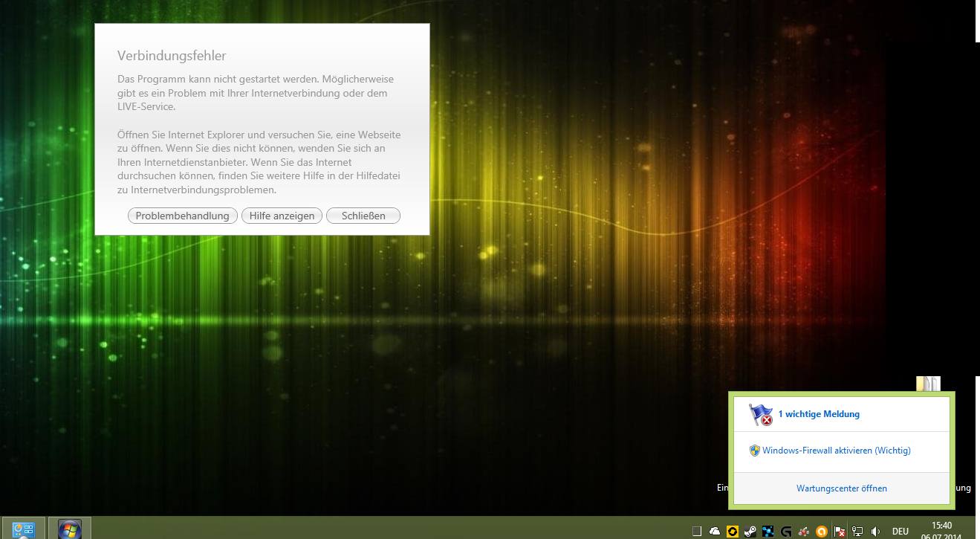The height and width of the screenshot is (539, 980).
Task: Open the Control Panel taskbar button
Action: pos(23,529)
